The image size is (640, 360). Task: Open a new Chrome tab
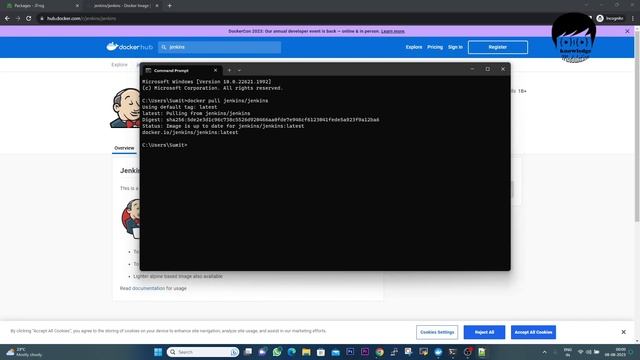(x=169, y=6)
